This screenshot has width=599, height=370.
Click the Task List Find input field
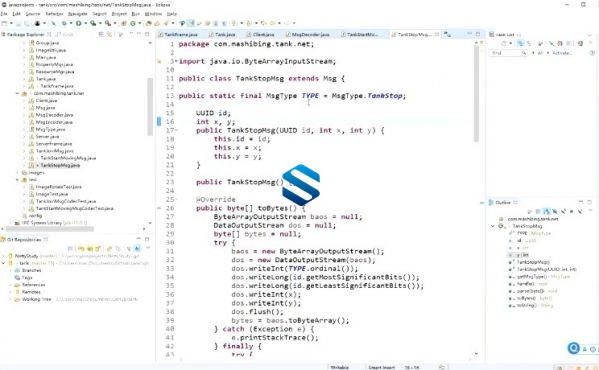tap(507, 53)
